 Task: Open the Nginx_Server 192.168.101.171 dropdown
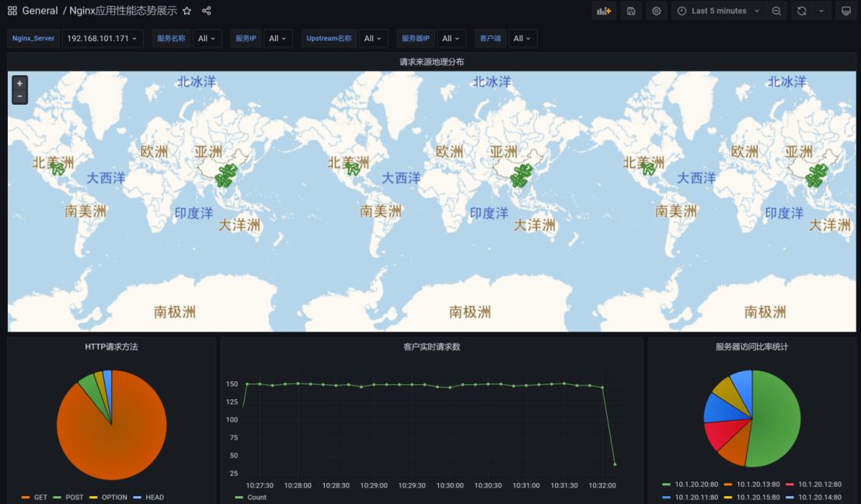pyautogui.click(x=103, y=38)
